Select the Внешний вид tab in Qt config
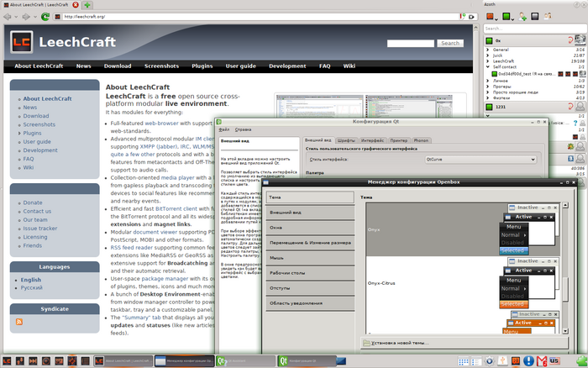 click(x=318, y=140)
